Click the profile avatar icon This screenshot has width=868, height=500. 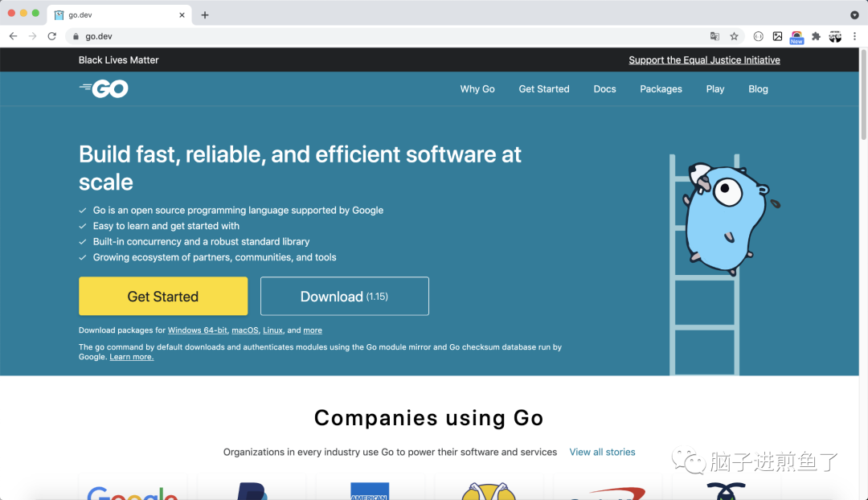835,36
